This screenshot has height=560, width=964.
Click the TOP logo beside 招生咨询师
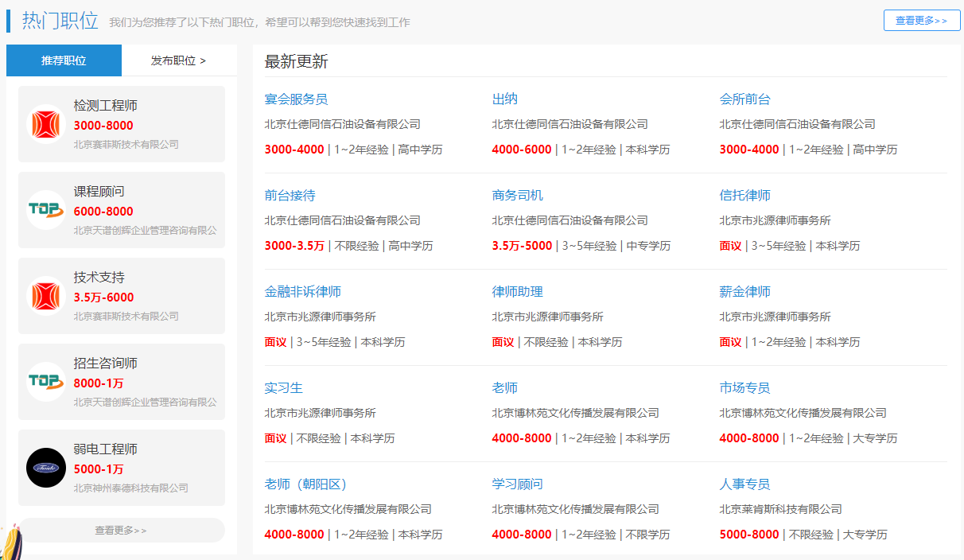pyautogui.click(x=46, y=382)
